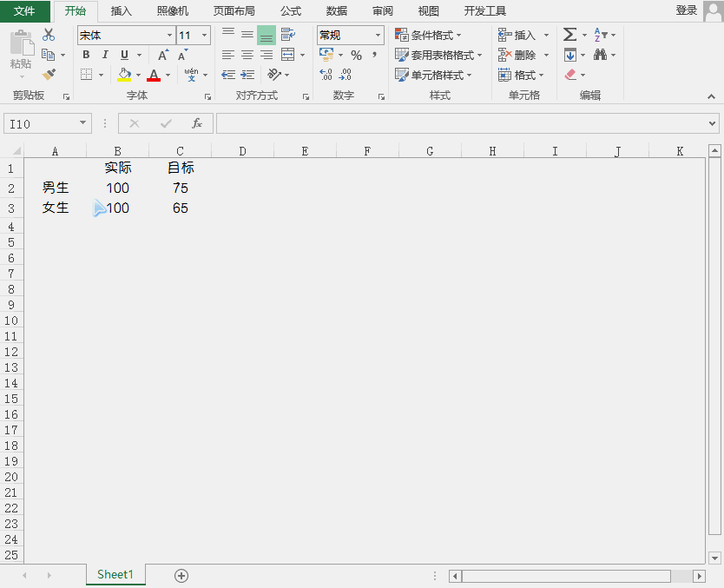Expand 套用表格格式 menu

click(x=438, y=55)
